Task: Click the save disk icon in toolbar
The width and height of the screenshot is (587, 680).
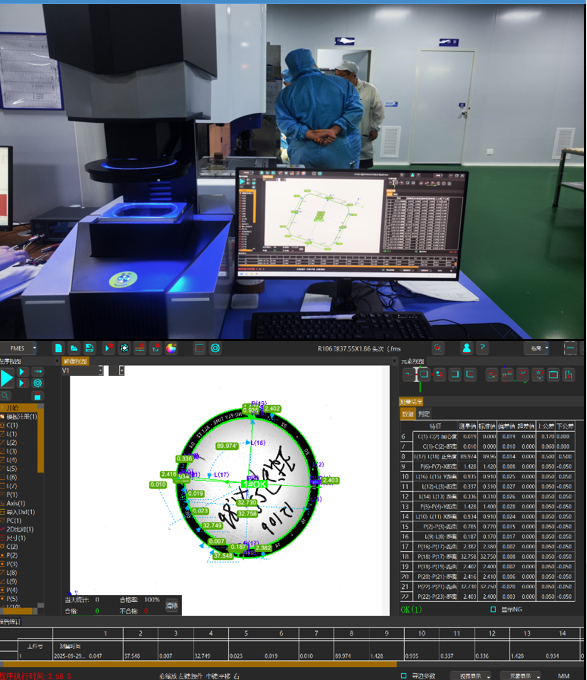Action: coord(89,348)
